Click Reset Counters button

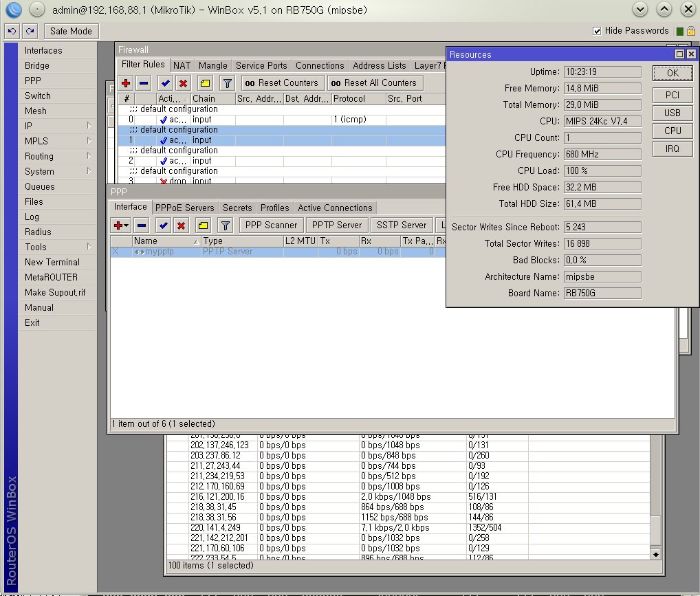283,83
